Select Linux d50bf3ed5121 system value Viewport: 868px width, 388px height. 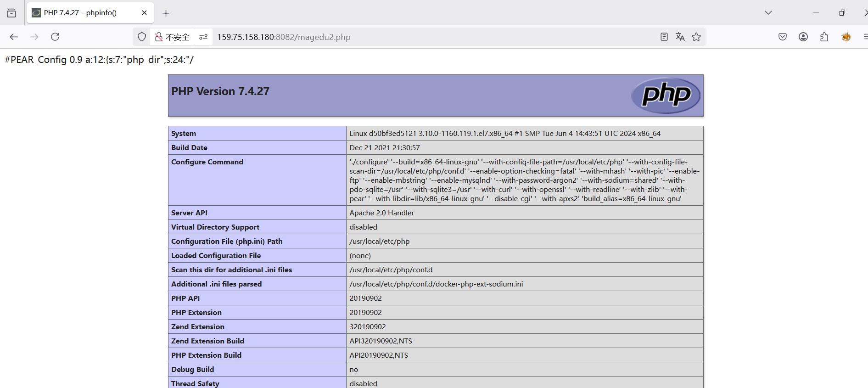click(505, 134)
